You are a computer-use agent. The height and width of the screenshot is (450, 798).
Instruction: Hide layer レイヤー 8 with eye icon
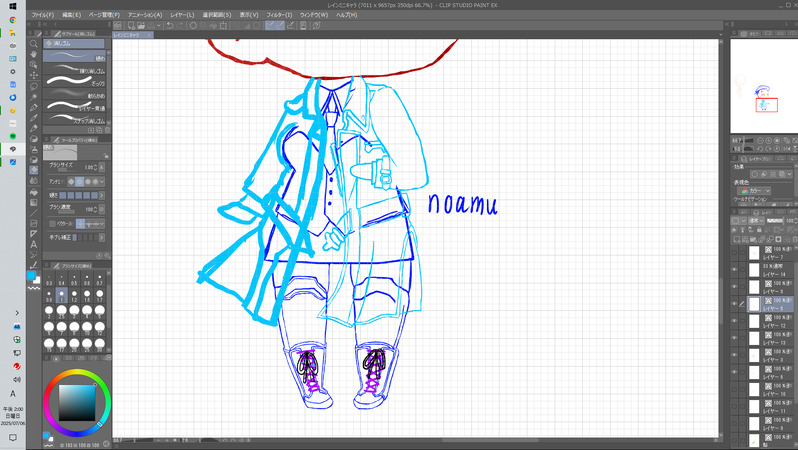(x=734, y=287)
